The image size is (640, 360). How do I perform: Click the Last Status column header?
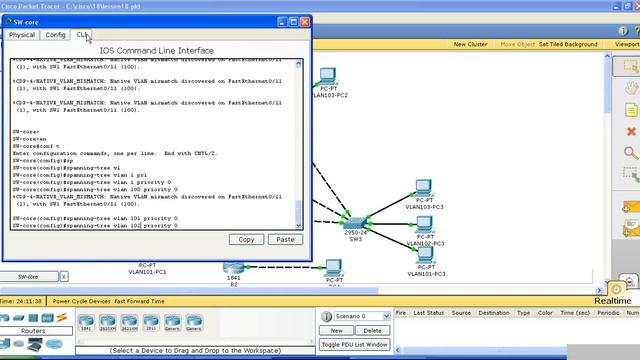click(x=428, y=313)
